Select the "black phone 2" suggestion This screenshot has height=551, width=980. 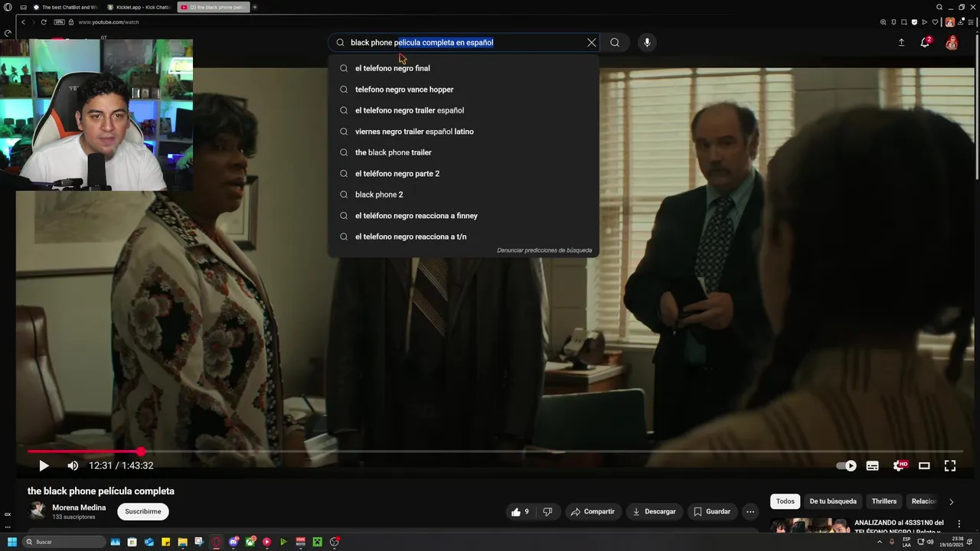pyautogui.click(x=463, y=194)
